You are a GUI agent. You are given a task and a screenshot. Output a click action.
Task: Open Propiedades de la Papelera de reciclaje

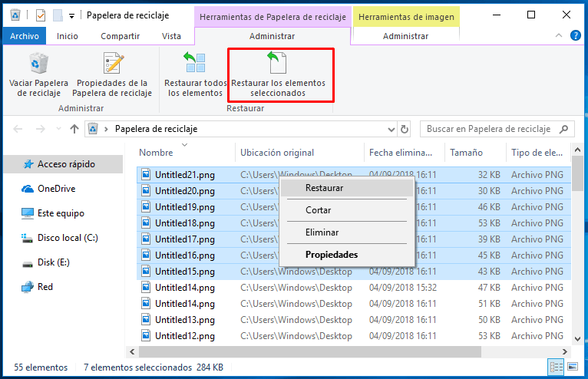coord(112,75)
